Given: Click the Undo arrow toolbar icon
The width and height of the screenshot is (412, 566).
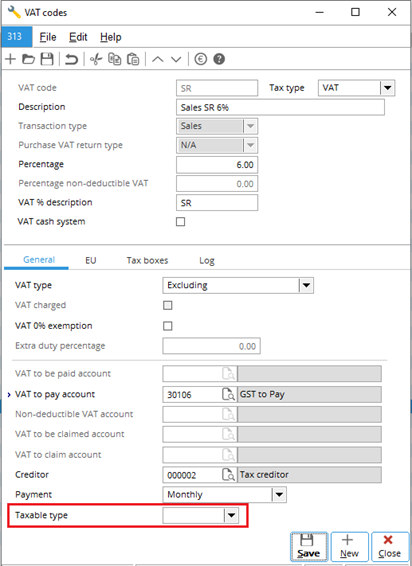Looking at the screenshot, I should coord(71,59).
